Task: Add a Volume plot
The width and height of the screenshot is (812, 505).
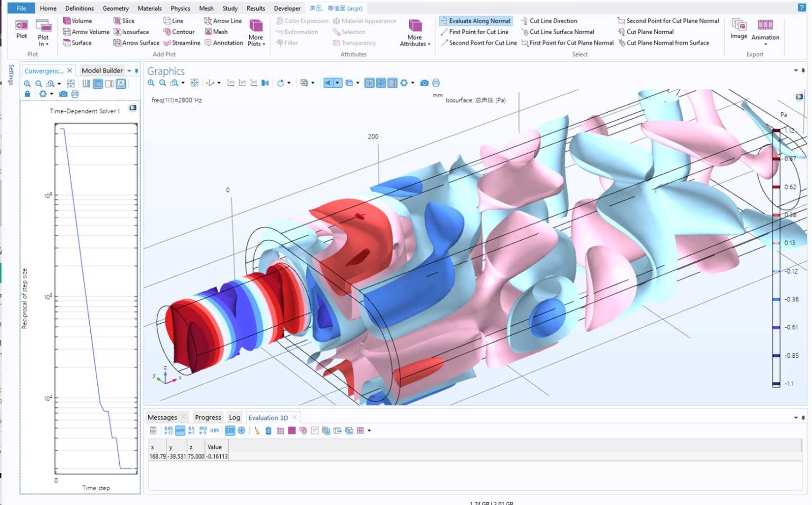Action: click(x=78, y=21)
